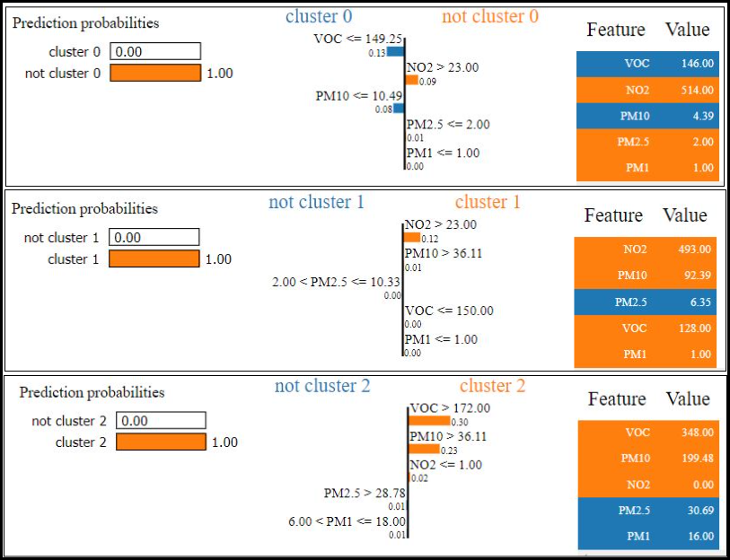This screenshot has width=730, height=560.
Task: Click the orange cluster 2 probability bar
Action: [161, 442]
